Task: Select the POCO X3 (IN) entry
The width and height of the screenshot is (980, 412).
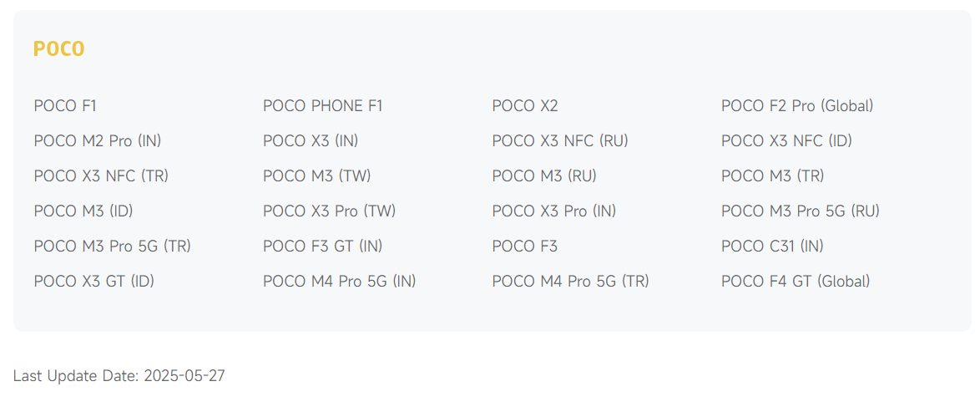Action: coord(310,141)
